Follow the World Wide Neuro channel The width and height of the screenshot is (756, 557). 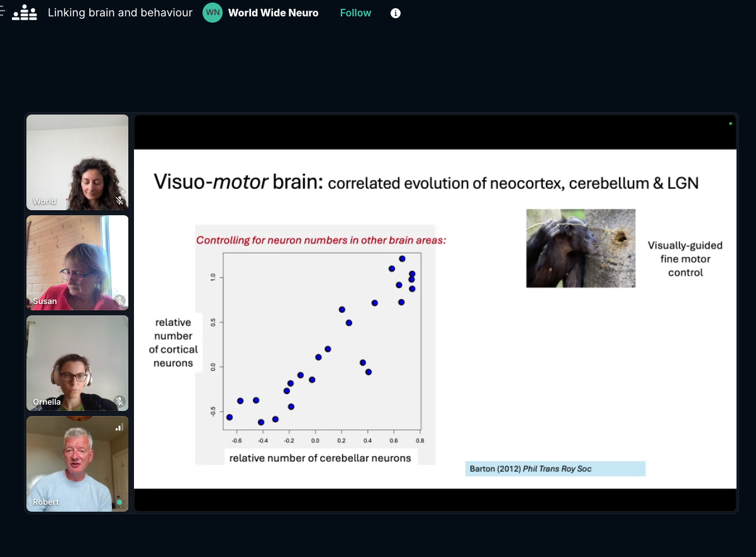(355, 13)
